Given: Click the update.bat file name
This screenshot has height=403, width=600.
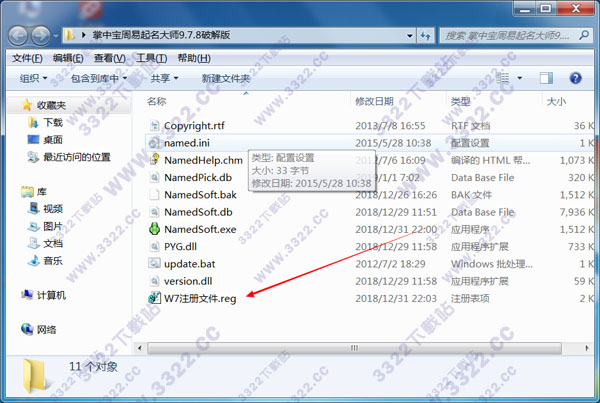Looking at the screenshot, I should (189, 264).
